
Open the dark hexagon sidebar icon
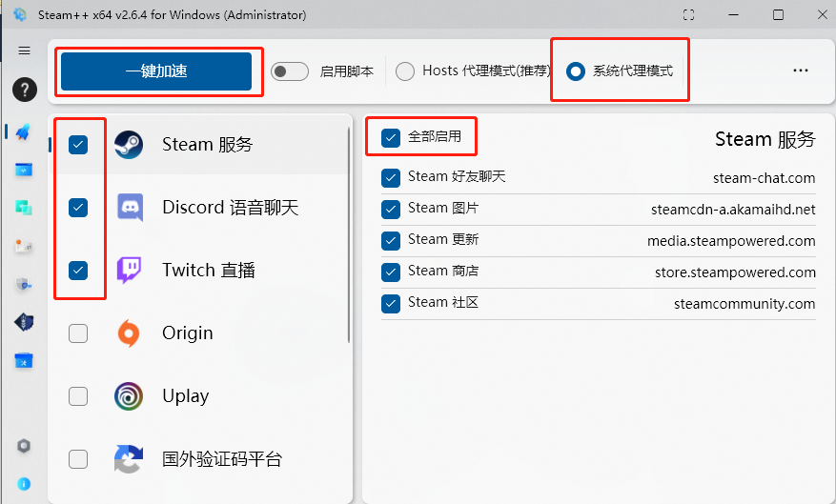coord(24,322)
